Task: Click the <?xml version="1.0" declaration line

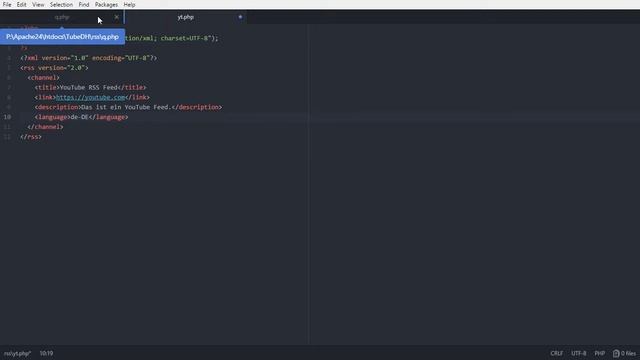Action: click(x=89, y=58)
